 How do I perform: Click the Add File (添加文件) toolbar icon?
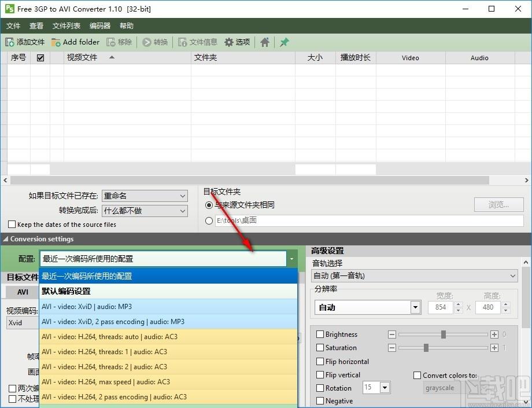[x=9, y=42]
